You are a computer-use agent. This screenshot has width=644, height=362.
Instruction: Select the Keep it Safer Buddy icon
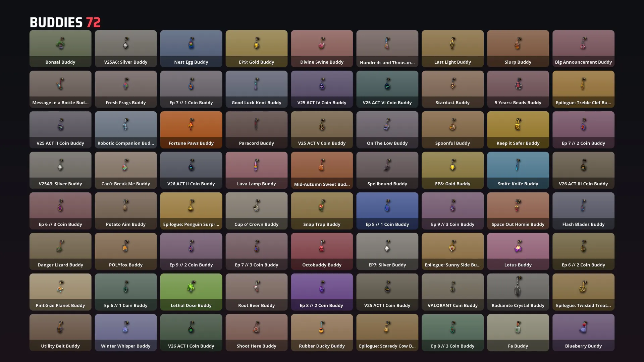coord(518,124)
